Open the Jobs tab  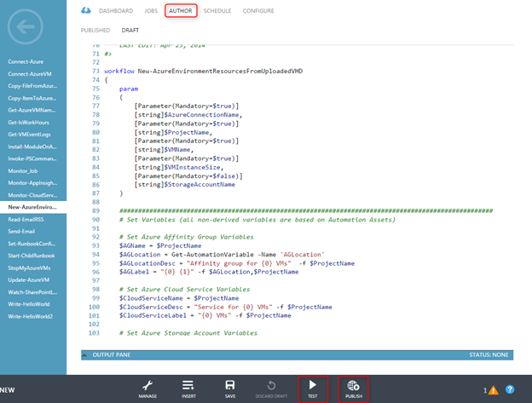[151, 11]
